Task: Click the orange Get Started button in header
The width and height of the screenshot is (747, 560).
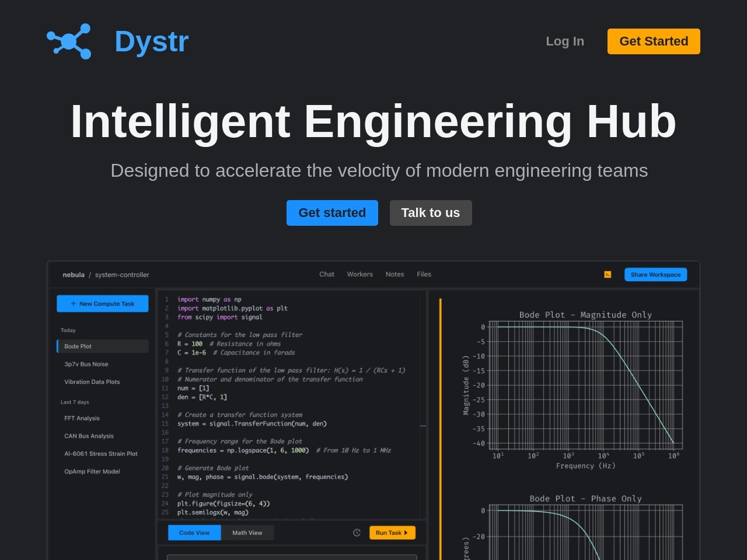Action: pos(654,41)
